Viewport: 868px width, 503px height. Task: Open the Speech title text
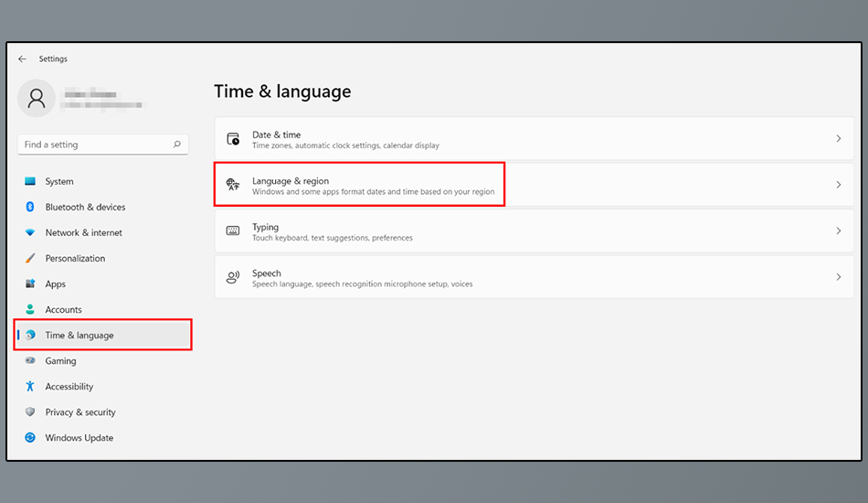(266, 273)
